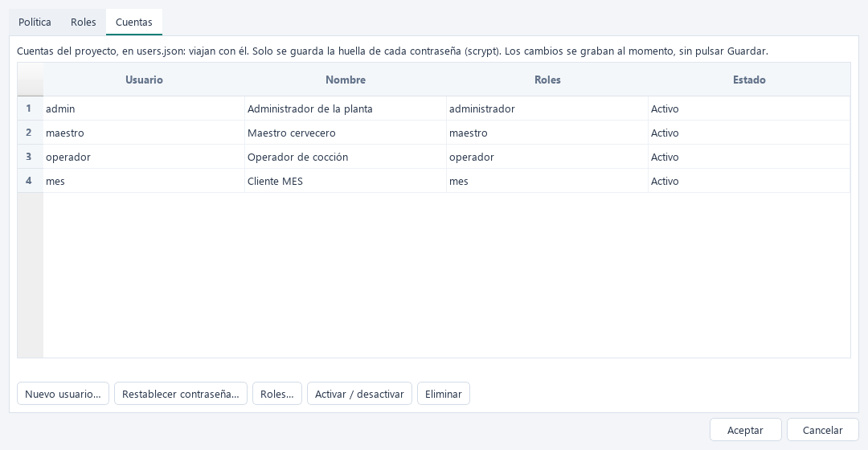Click Activar / desactivar button
The width and height of the screenshot is (868, 450).
(359, 394)
